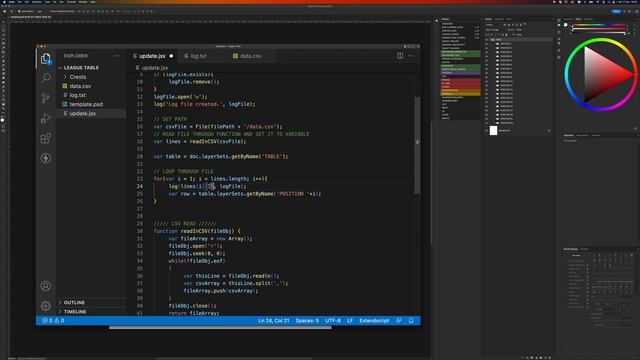The width and height of the screenshot is (640, 360).
Task: Click the feedback icon in the VS Code status bar
Action: [x=399, y=321]
